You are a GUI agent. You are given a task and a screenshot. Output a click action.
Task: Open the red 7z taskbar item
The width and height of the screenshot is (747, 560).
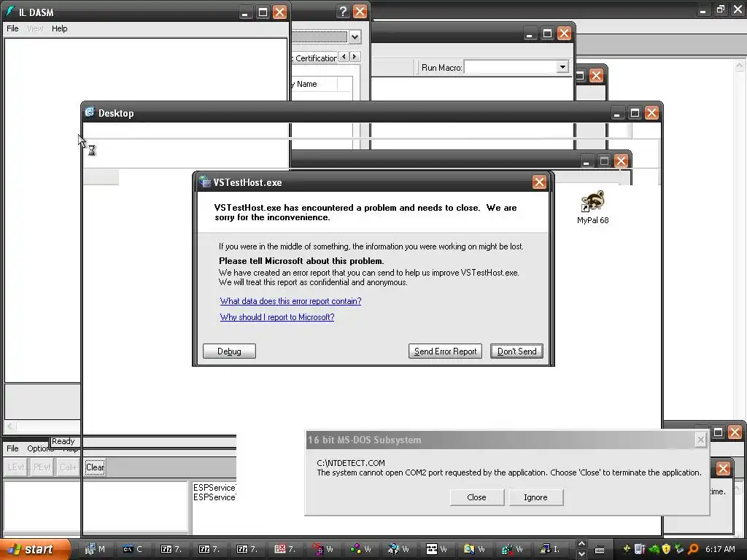pyautogui.click(x=285, y=549)
